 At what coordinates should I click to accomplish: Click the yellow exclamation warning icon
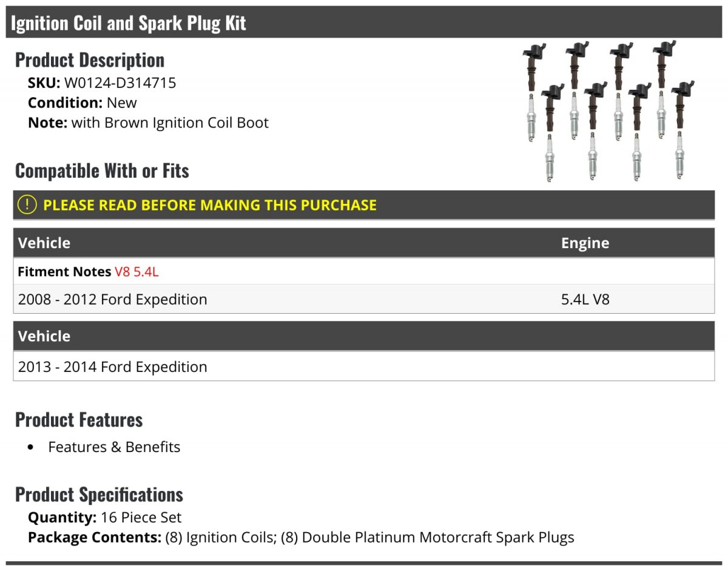pos(27,205)
